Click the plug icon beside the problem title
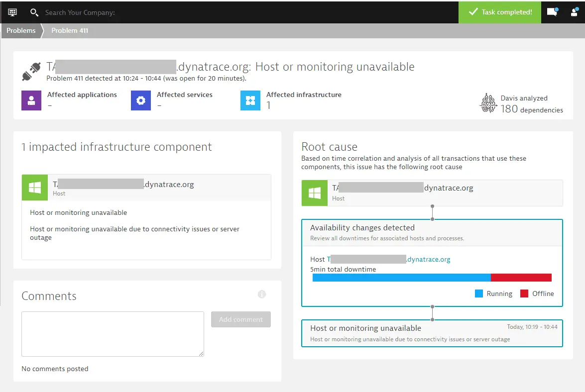585x392 pixels. pyautogui.click(x=31, y=71)
